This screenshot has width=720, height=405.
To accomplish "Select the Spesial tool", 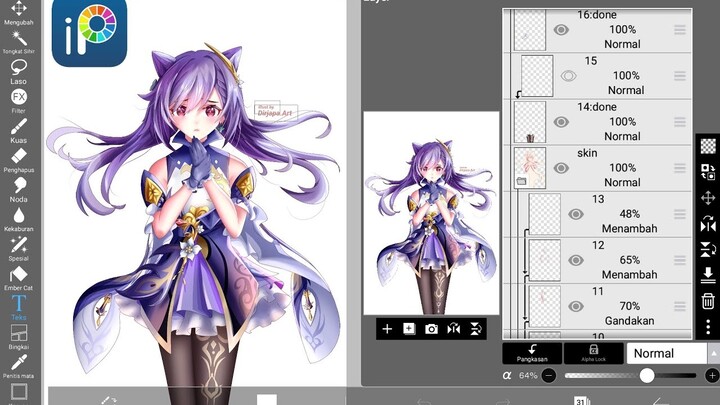I will (x=18, y=248).
